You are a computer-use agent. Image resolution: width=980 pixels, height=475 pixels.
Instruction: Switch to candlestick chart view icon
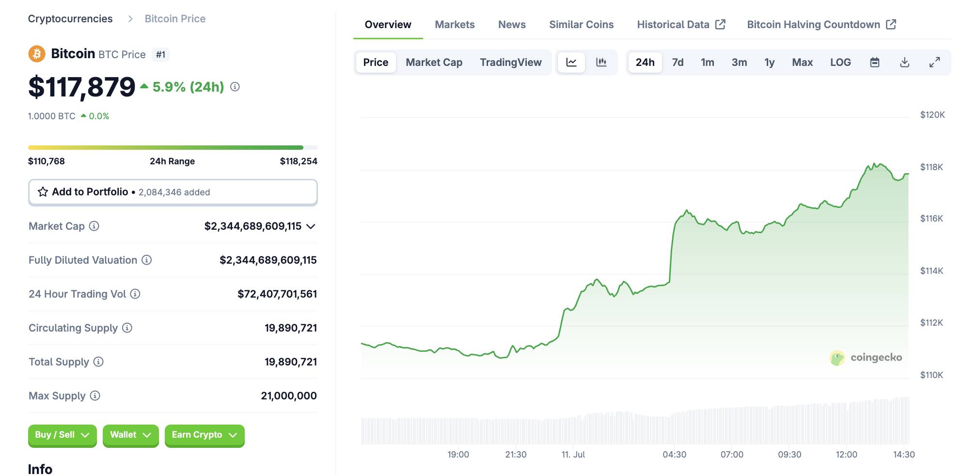(x=601, y=62)
